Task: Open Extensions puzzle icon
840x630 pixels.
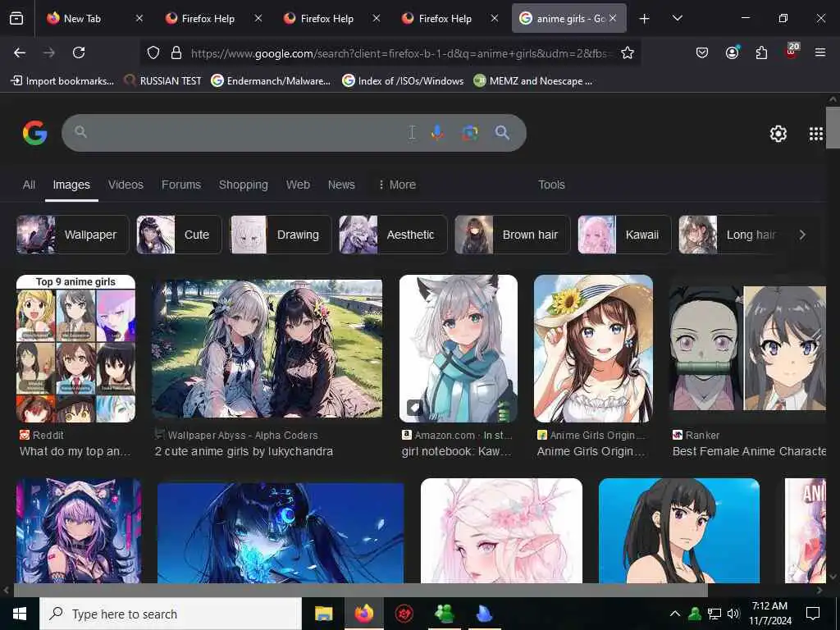Action: point(761,52)
